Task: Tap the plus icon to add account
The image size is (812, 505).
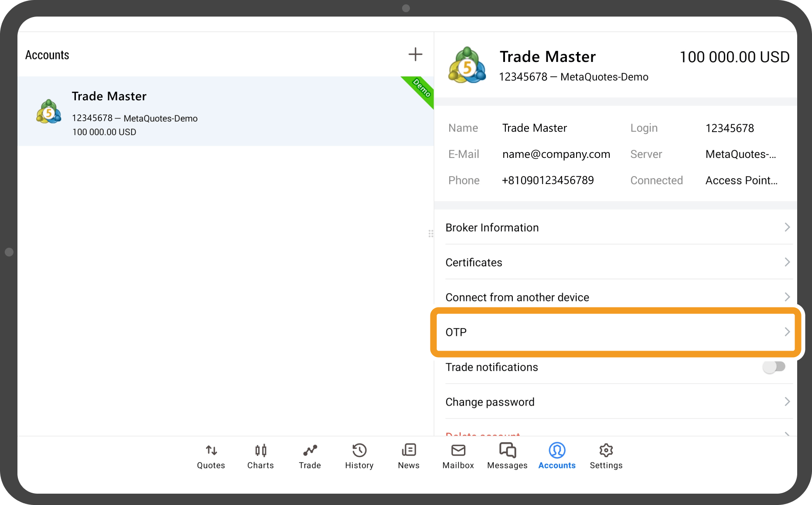Action: click(x=415, y=55)
